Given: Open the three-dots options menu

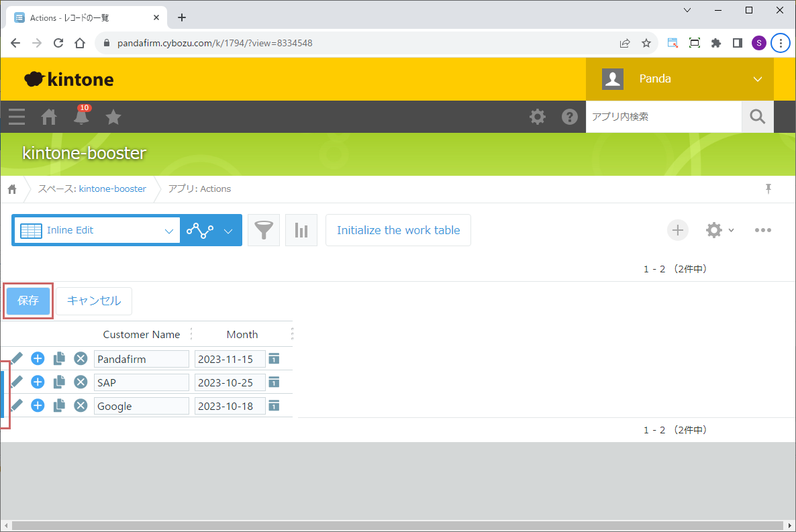Looking at the screenshot, I should click(x=763, y=230).
